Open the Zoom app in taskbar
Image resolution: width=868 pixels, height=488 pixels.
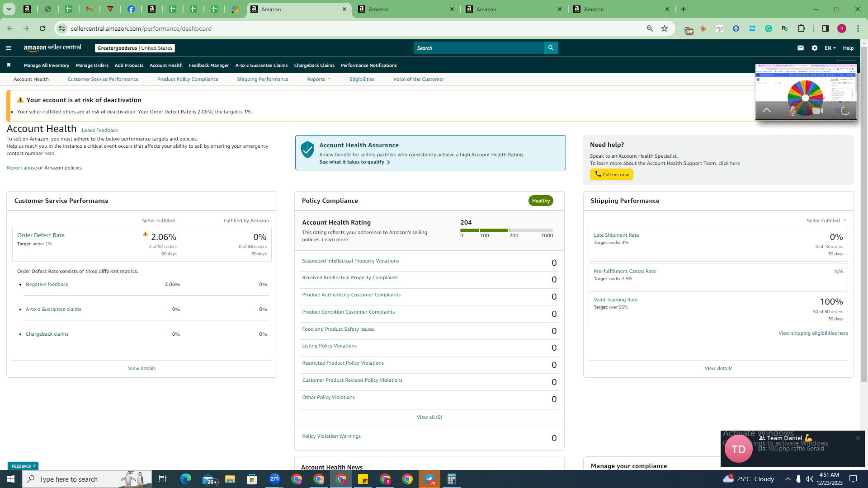[274, 479]
